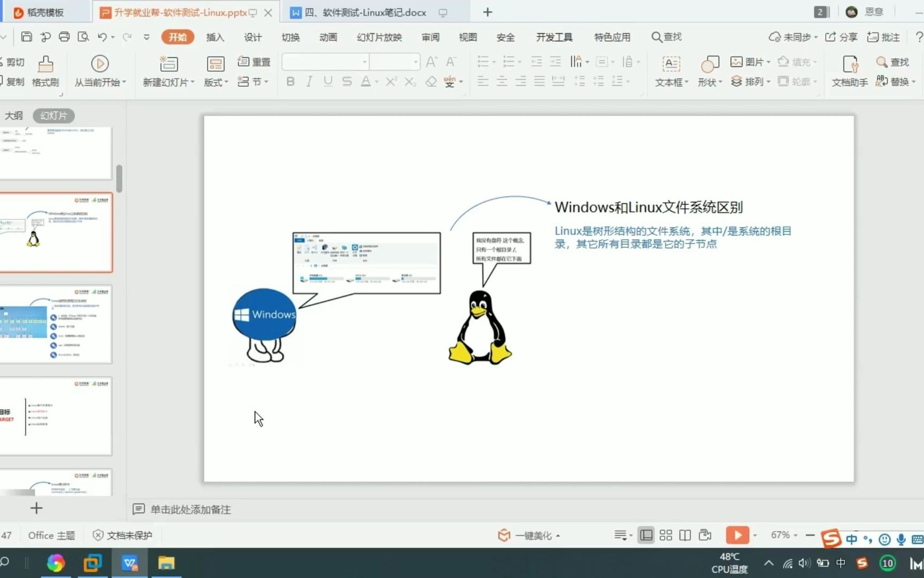The image size is (924, 578).
Task: Click the Not Synced (未同步) button
Action: pos(793,37)
